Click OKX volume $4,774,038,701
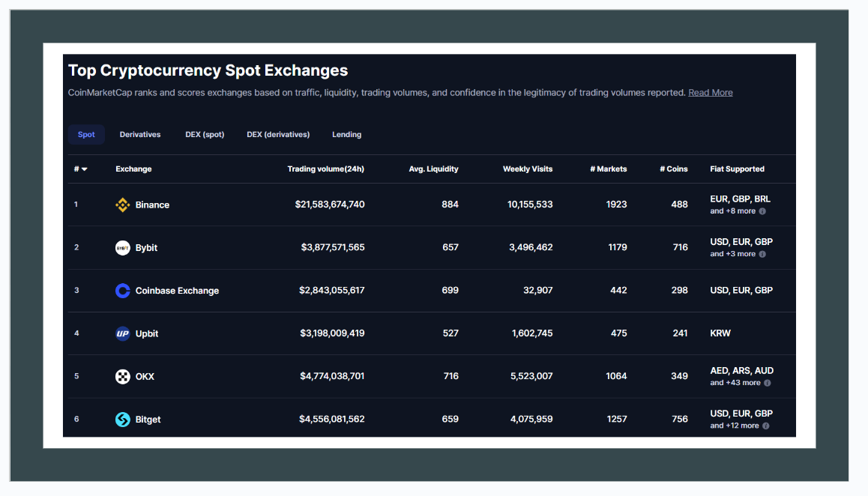 (x=332, y=376)
